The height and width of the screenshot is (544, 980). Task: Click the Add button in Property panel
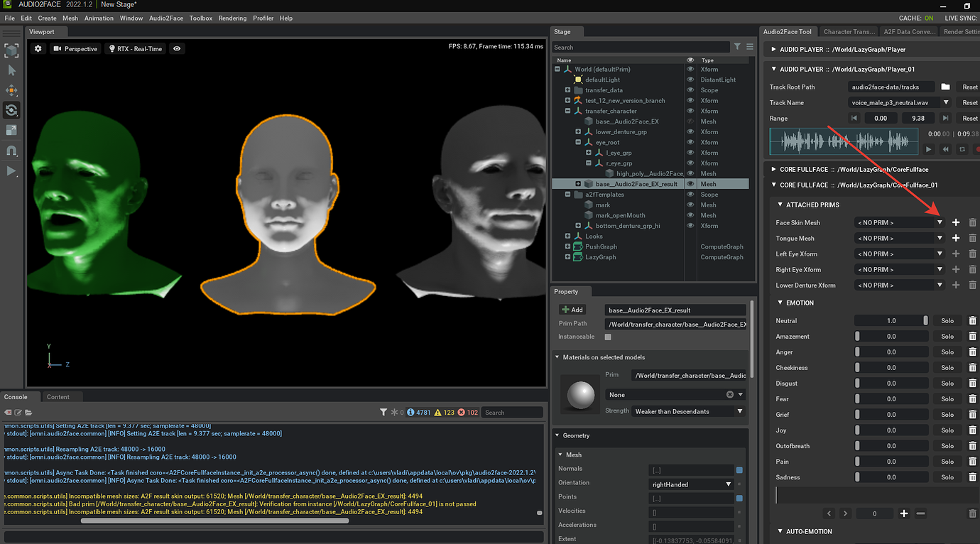click(572, 310)
